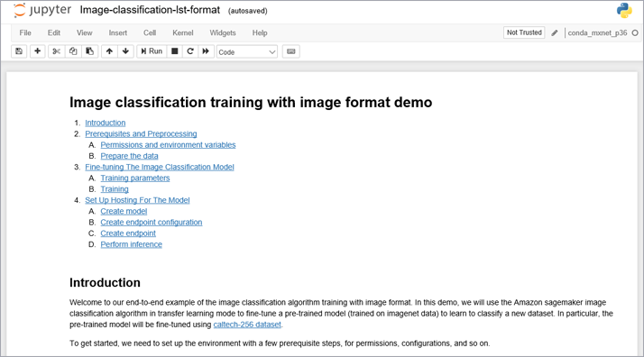Paste cells below icon

[89, 51]
